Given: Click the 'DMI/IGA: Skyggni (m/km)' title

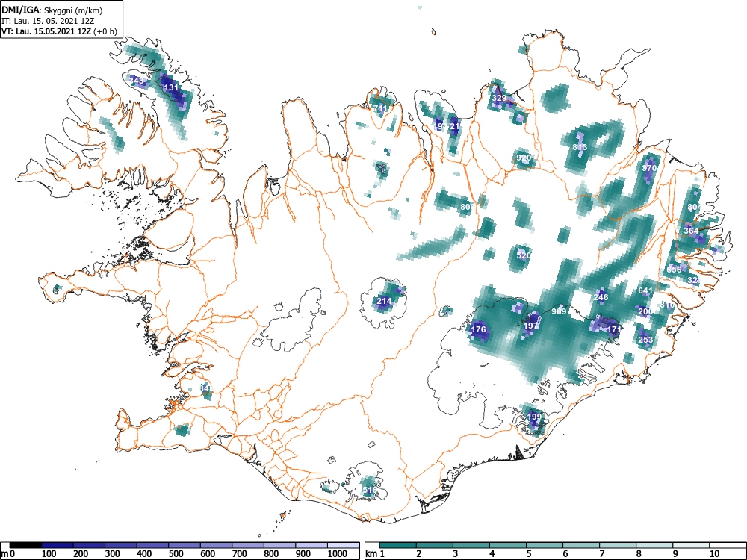Looking at the screenshot, I should 52,10.
